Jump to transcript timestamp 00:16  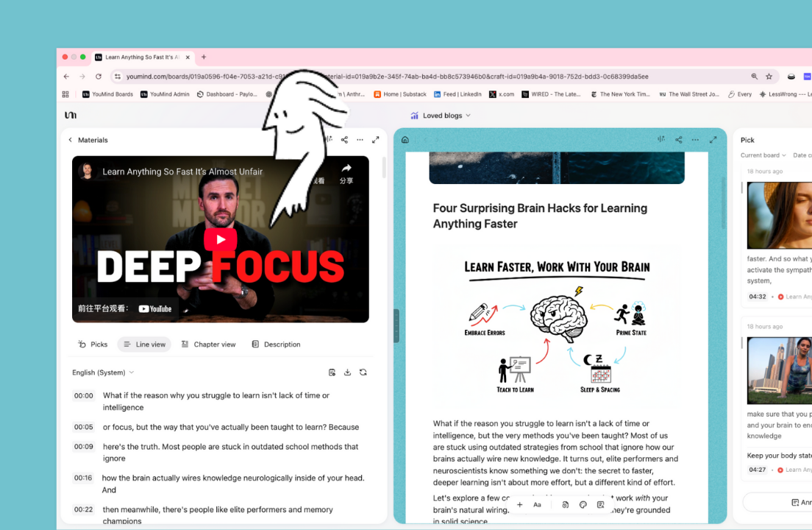pyautogui.click(x=83, y=478)
